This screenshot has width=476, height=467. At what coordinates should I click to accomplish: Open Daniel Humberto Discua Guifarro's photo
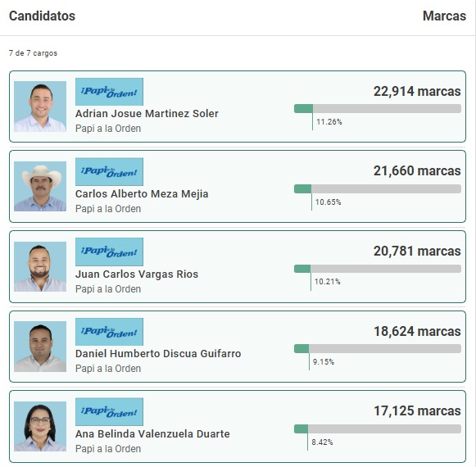coord(40,347)
